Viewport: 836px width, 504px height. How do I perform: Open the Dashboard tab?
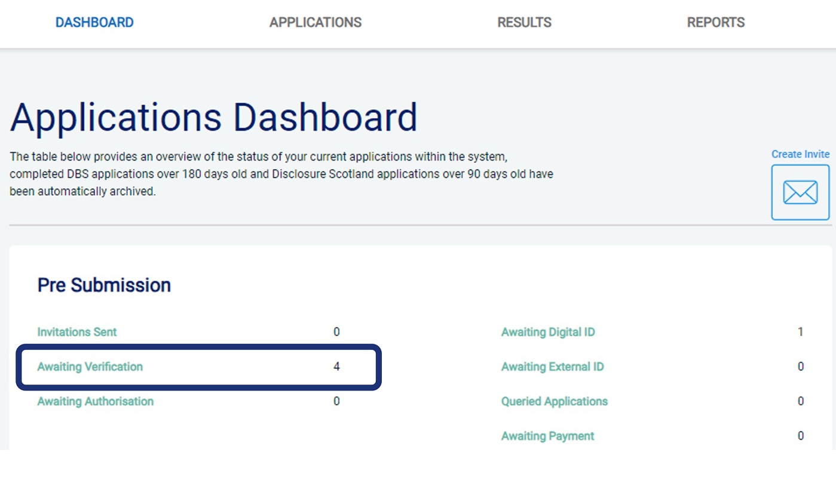point(94,23)
